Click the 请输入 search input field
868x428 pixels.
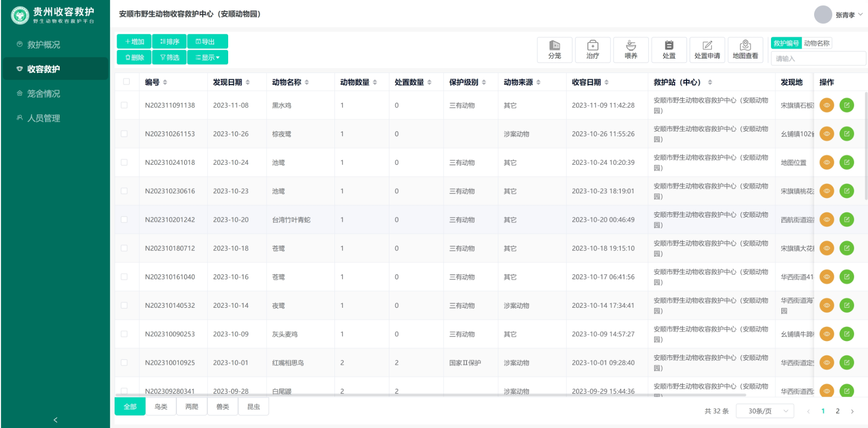coord(818,59)
